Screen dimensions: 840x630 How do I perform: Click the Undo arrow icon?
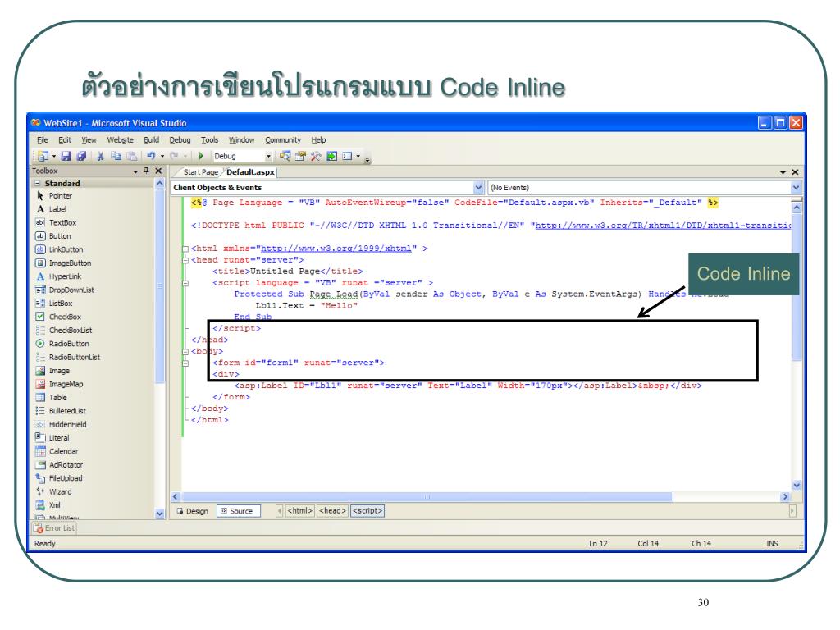tap(151, 156)
